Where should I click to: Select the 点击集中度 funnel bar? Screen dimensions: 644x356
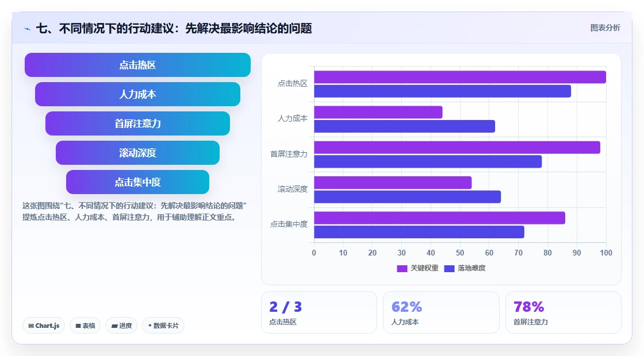(x=137, y=182)
